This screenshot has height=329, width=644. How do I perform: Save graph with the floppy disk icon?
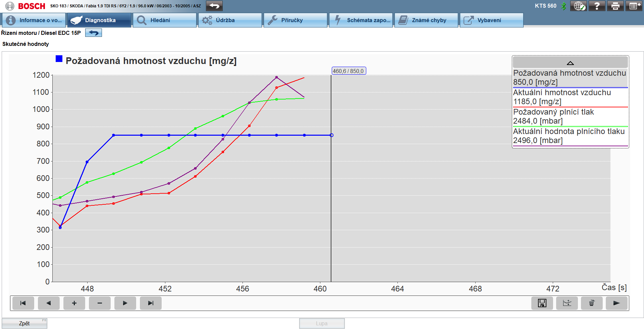(x=542, y=303)
